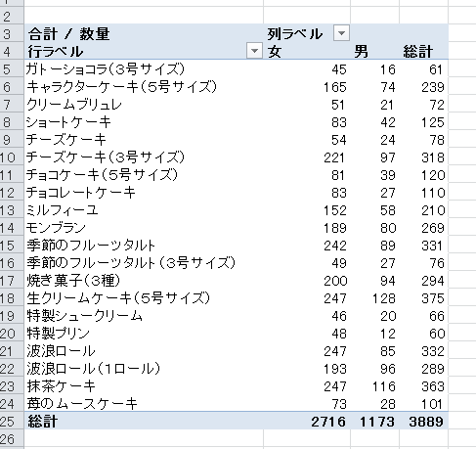476x449 pixels.
Task: Select the ガトーショコラ(3号サイズ) cell
Action: [x=144, y=69]
